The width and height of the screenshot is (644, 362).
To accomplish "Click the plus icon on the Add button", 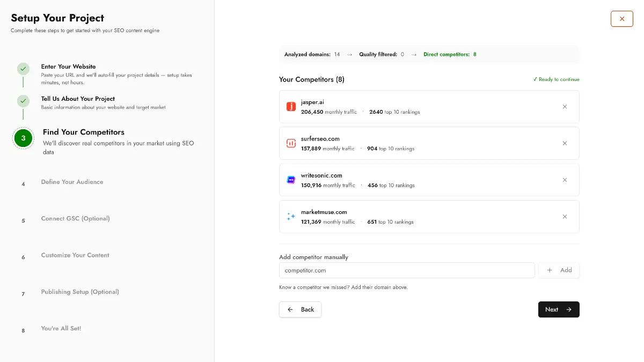I will [550, 270].
